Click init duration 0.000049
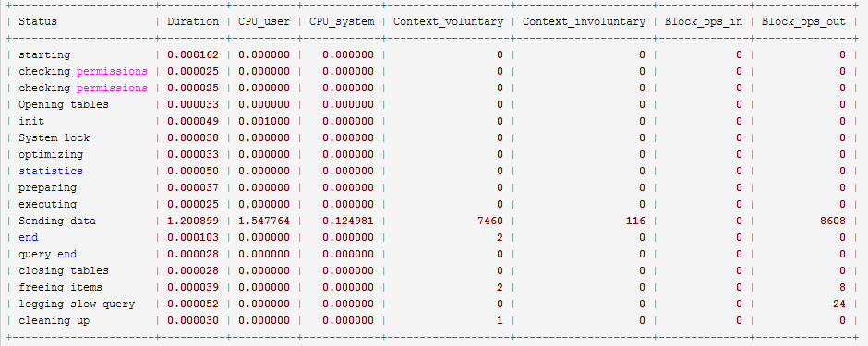Viewport: 868px width, 346px height. coord(193,121)
